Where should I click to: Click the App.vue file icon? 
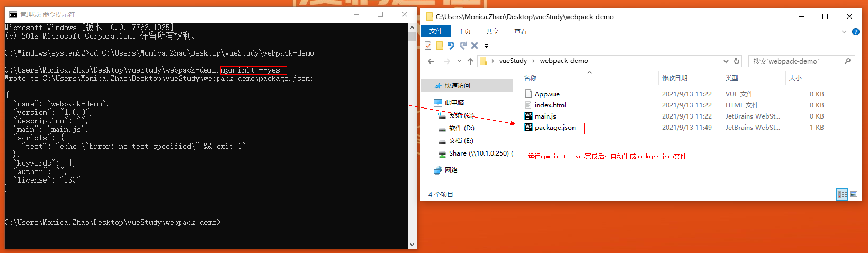[528, 94]
